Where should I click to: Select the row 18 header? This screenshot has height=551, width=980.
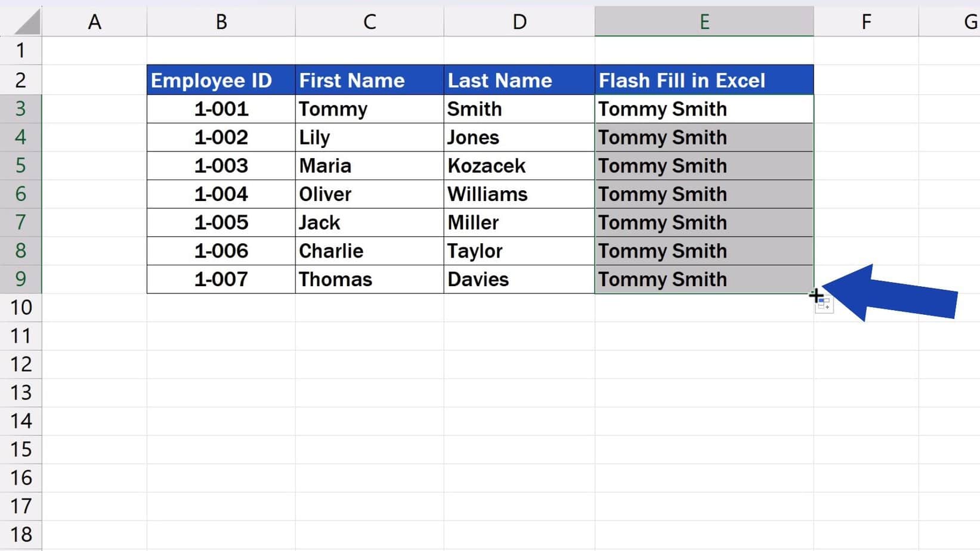click(x=21, y=534)
